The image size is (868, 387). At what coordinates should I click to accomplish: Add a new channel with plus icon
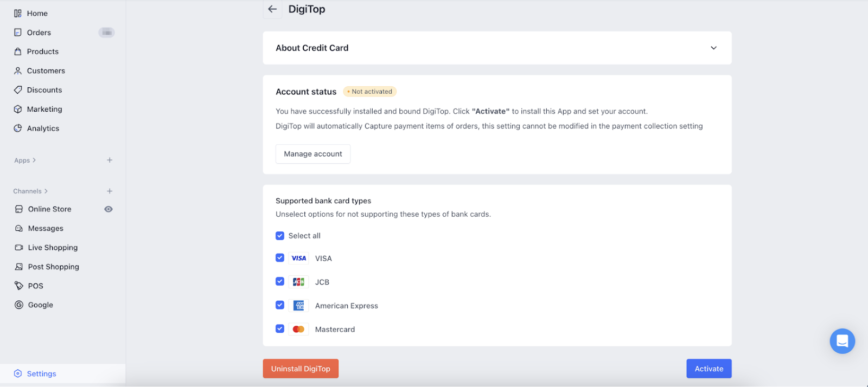(x=110, y=191)
